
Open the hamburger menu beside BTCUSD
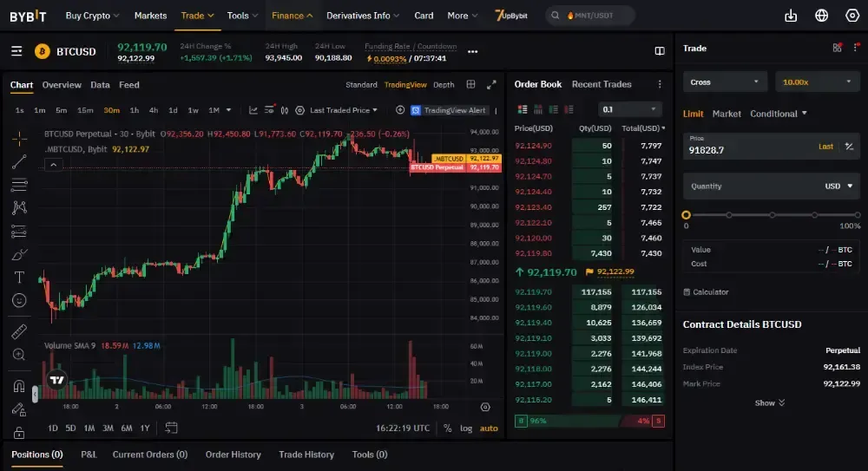coord(16,51)
